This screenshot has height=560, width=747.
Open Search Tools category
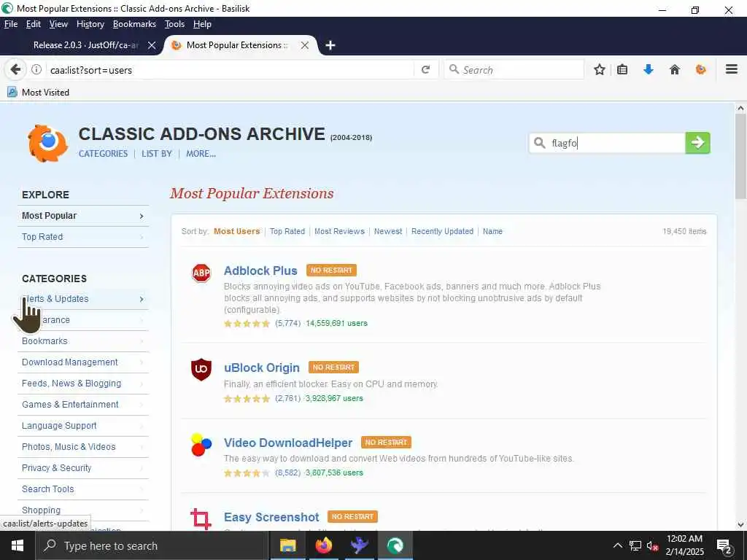point(83,489)
